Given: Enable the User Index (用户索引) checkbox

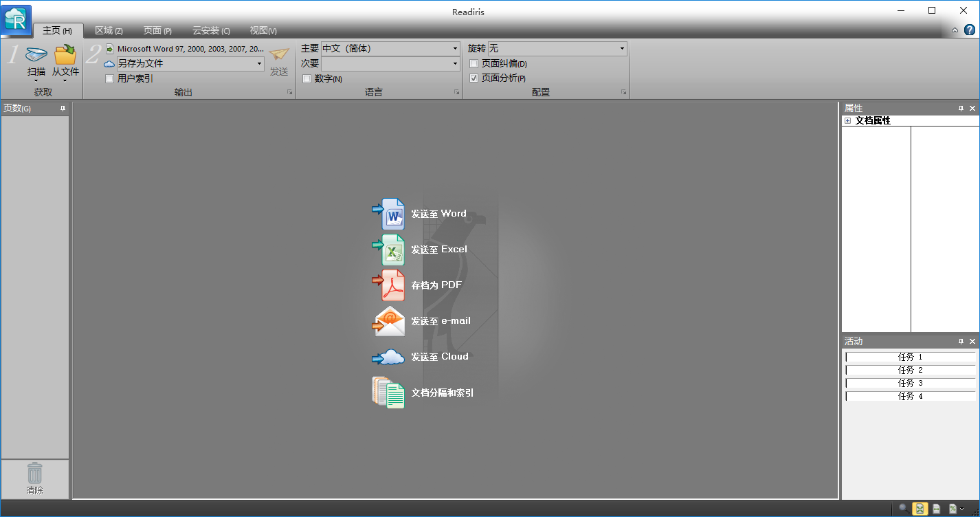Looking at the screenshot, I should [110, 78].
